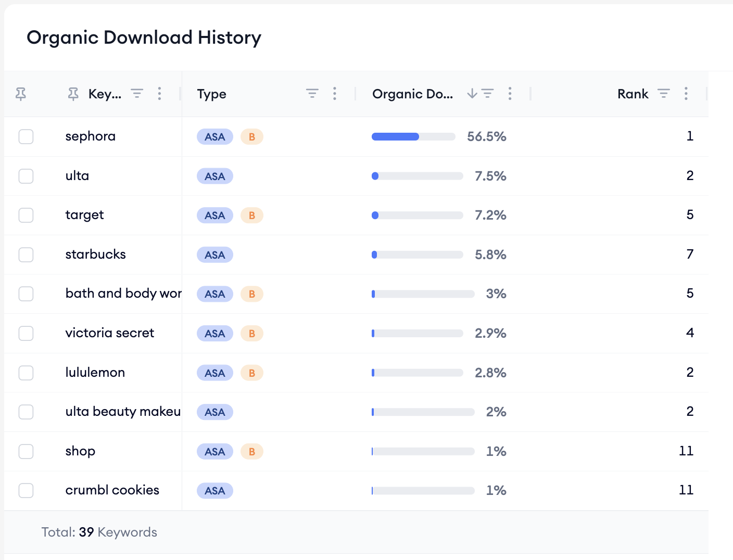Open the Keyword column filter icon
This screenshot has width=733, height=560.
137,94
